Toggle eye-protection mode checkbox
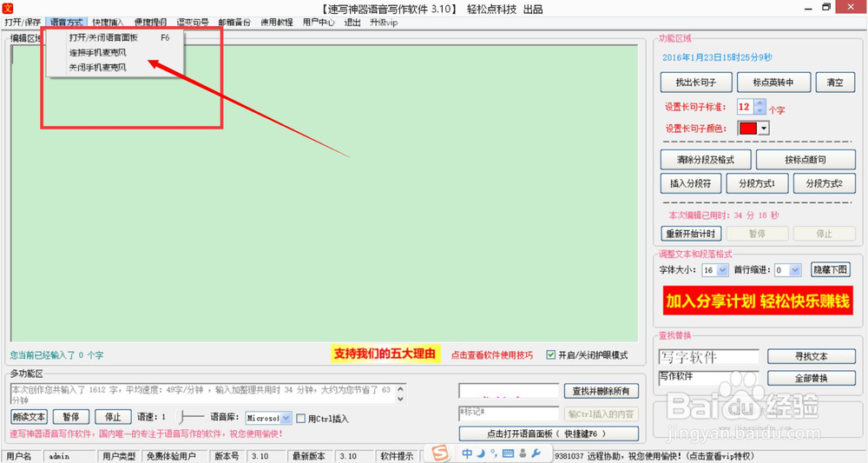The image size is (868, 463). point(551,355)
